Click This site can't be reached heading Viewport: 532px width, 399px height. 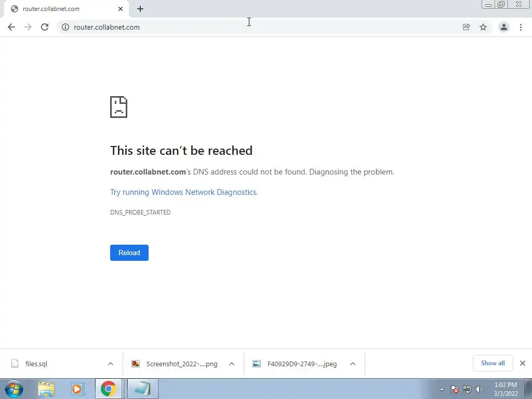pyautogui.click(x=181, y=151)
